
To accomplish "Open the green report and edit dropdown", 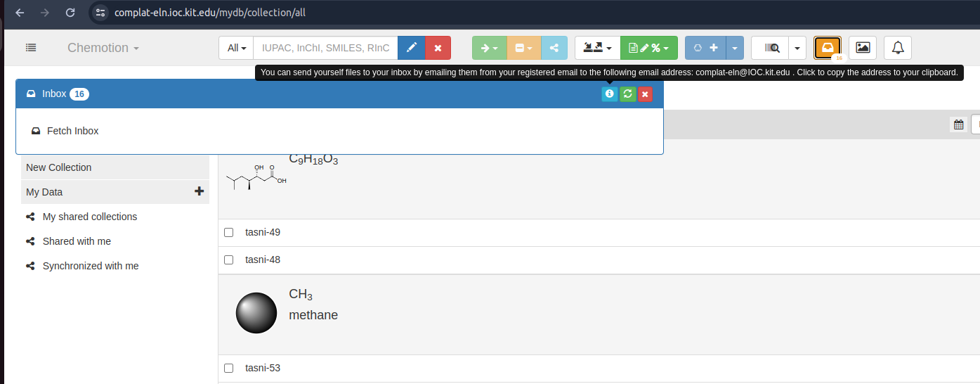I will tap(649, 48).
